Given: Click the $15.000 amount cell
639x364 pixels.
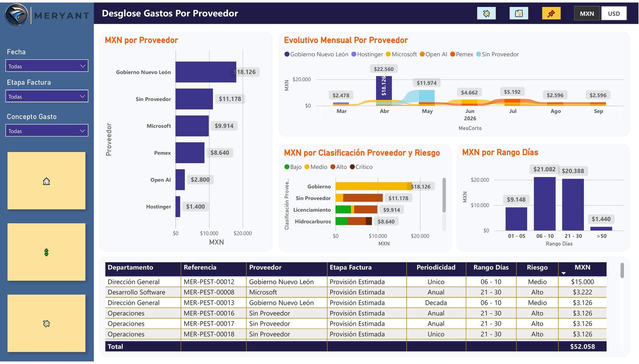Looking at the screenshot, I should point(582,282).
